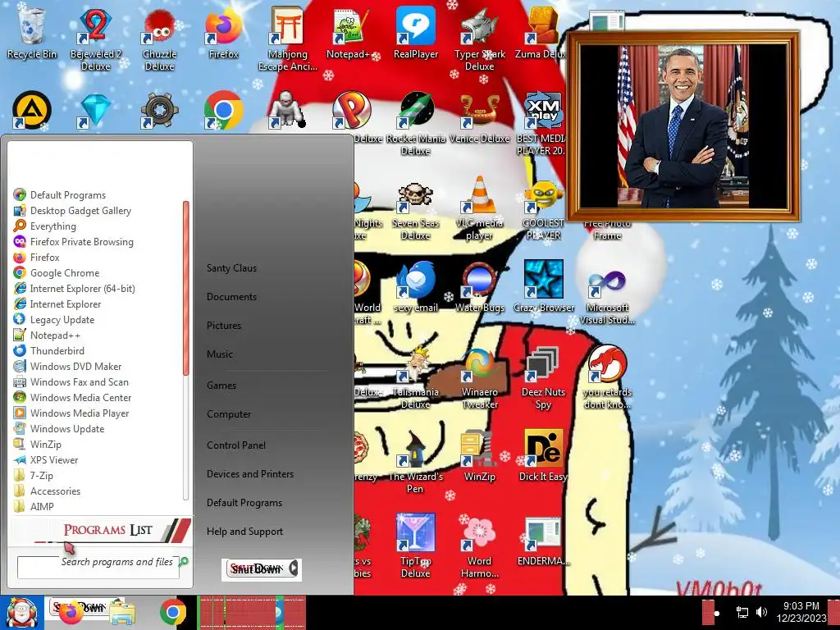Image resolution: width=840 pixels, height=630 pixels.
Task: Return via the Programs List back button
Action: pos(100,531)
